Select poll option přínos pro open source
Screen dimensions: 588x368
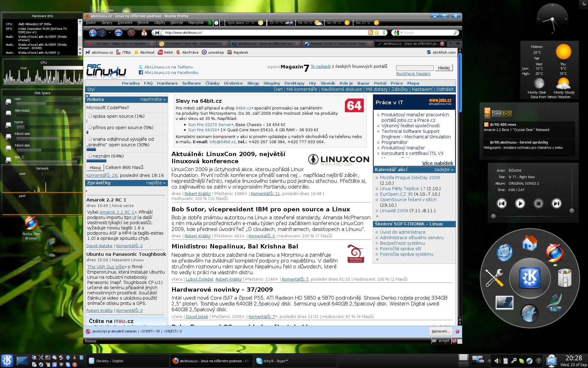[90, 127]
